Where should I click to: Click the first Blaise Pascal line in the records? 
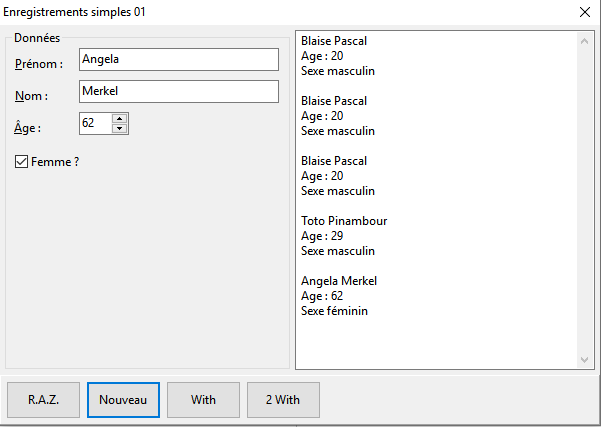(x=334, y=41)
